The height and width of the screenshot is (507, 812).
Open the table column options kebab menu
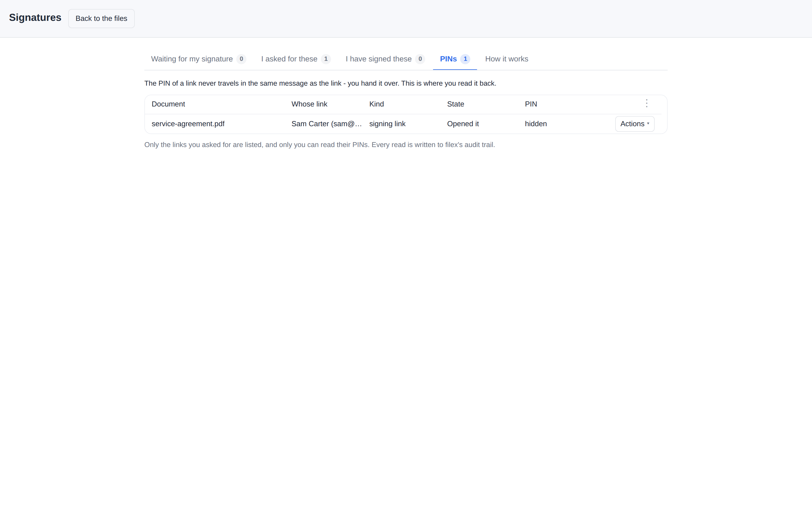tap(646, 104)
